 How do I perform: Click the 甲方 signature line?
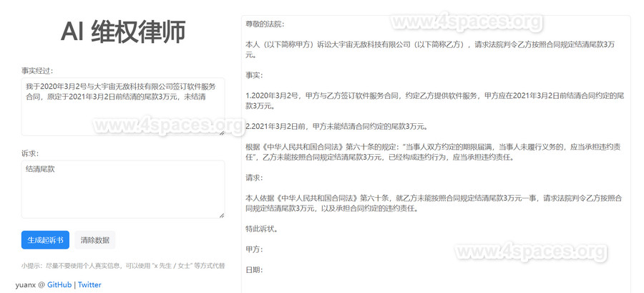point(254,249)
